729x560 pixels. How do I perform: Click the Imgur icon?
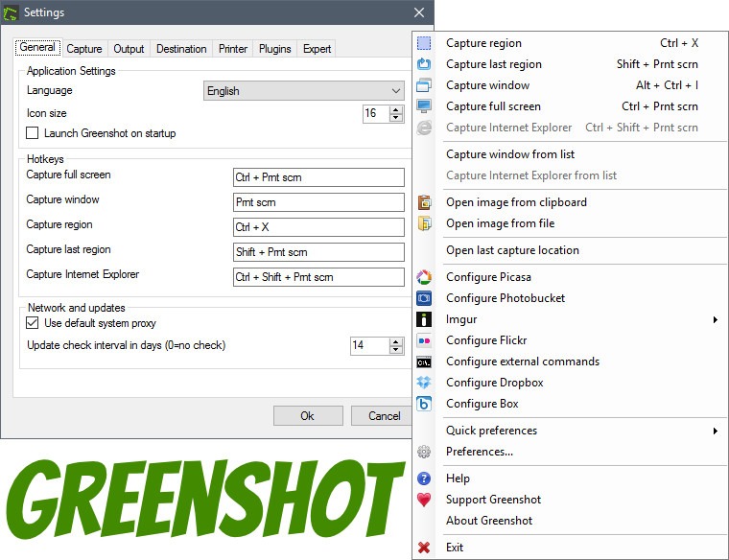[424, 319]
